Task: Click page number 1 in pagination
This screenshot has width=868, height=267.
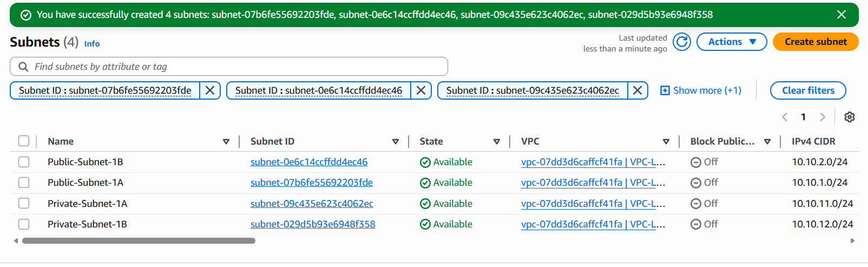Action: point(804,117)
